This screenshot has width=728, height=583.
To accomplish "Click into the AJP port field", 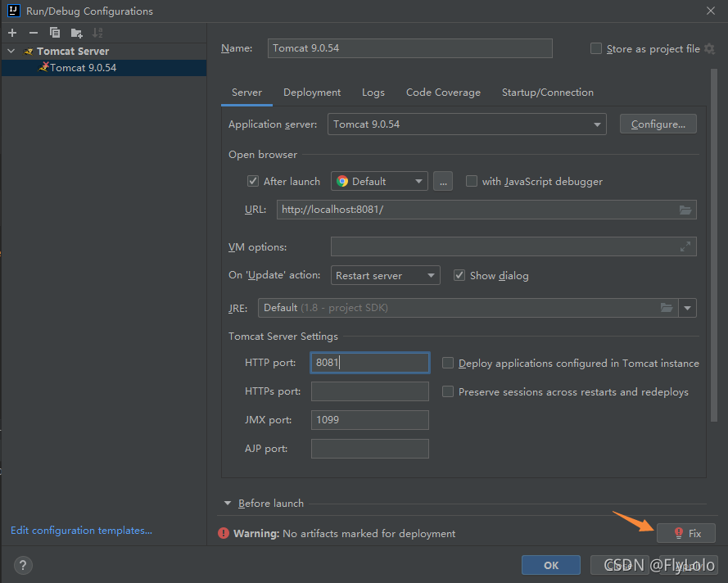I will [x=369, y=449].
